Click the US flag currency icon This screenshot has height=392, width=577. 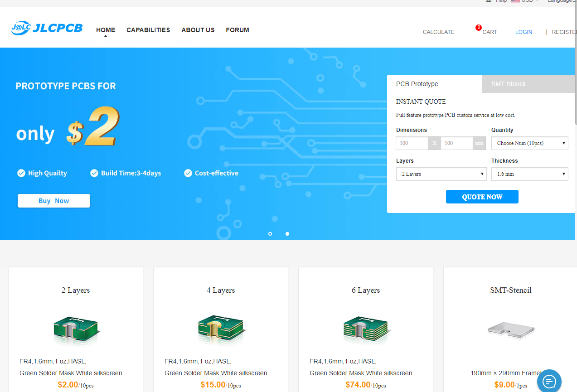[515, 1]
